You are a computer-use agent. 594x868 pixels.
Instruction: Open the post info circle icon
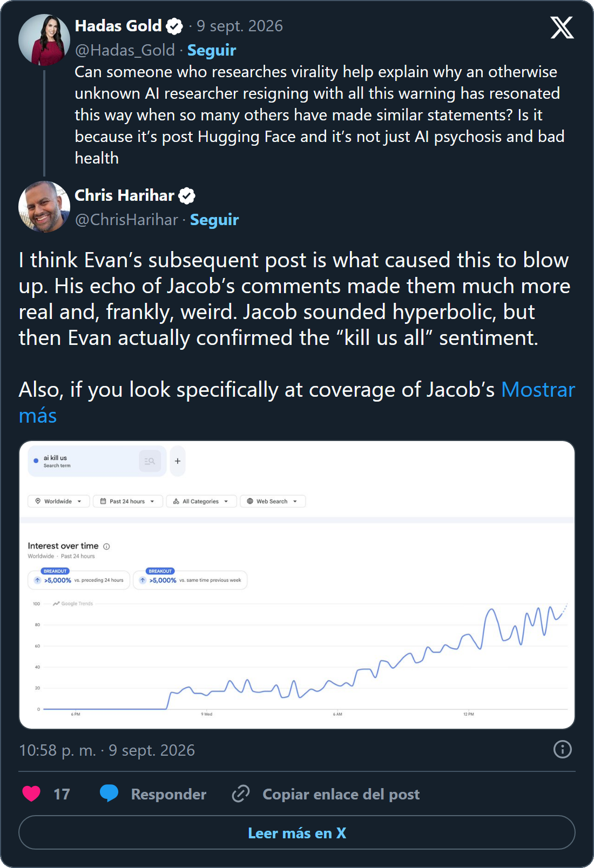pyautogui.click(x=563, y=749)
